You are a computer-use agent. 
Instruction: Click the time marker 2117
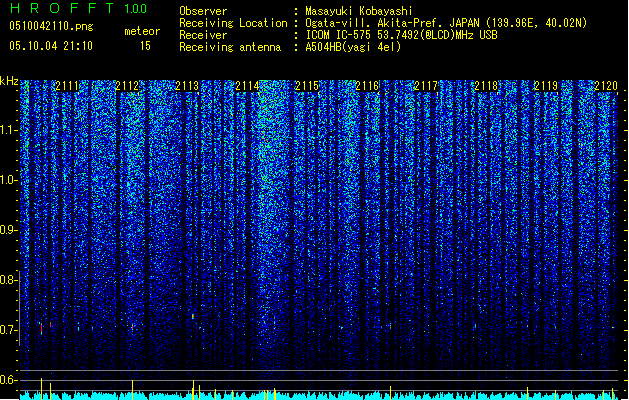point(426,86)
